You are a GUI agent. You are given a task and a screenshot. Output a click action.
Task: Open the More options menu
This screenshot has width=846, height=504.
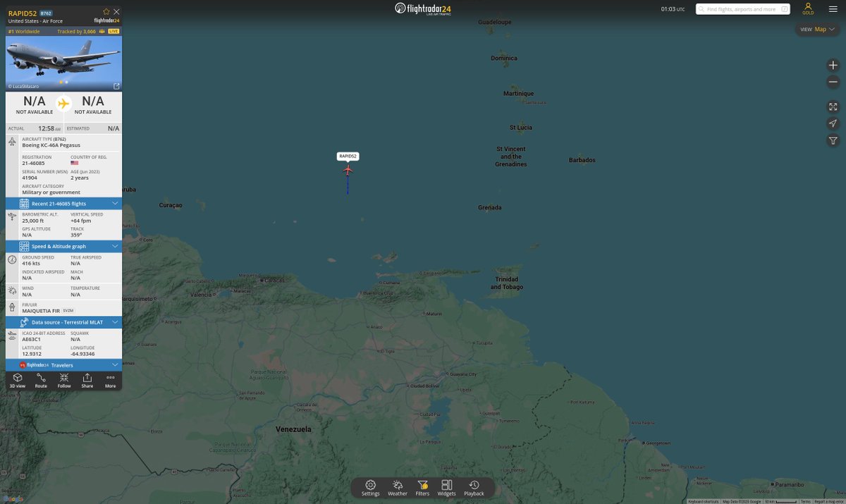pyautogui.click(x=110, y=381)
